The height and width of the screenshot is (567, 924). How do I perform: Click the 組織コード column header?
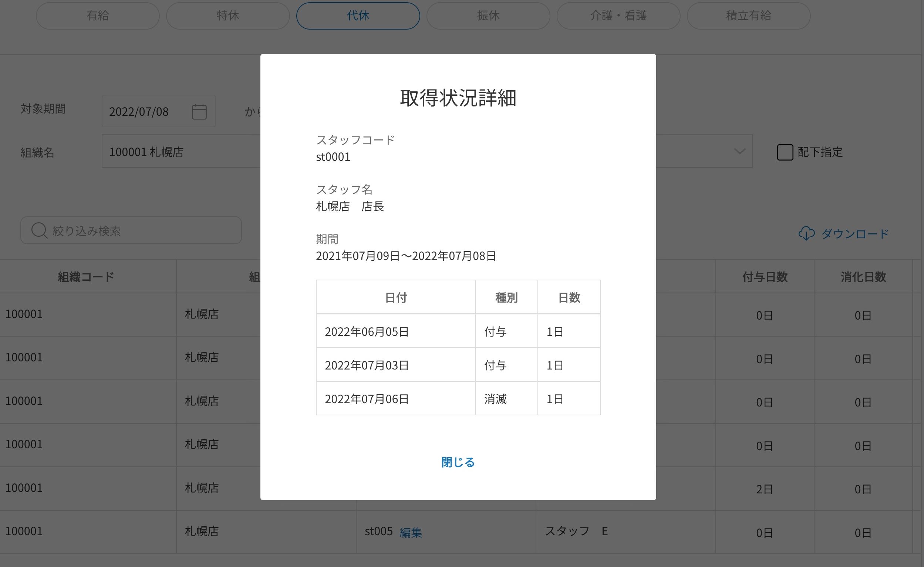[86, 277]
